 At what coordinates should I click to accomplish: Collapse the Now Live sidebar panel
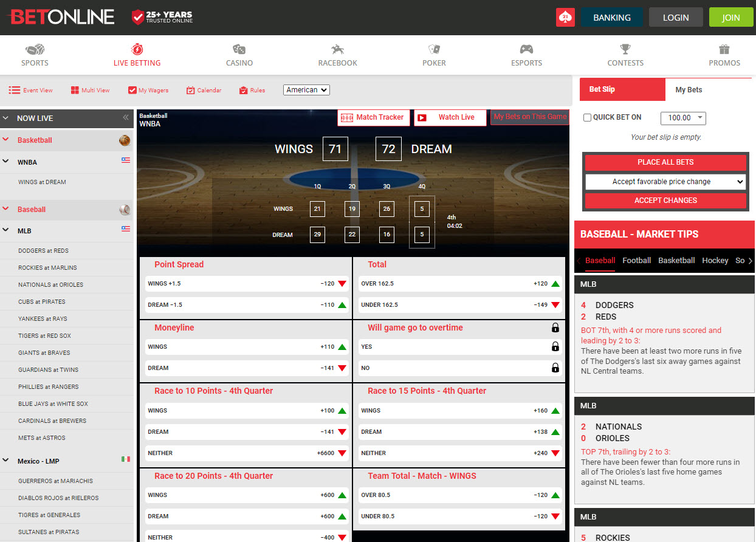126,118
